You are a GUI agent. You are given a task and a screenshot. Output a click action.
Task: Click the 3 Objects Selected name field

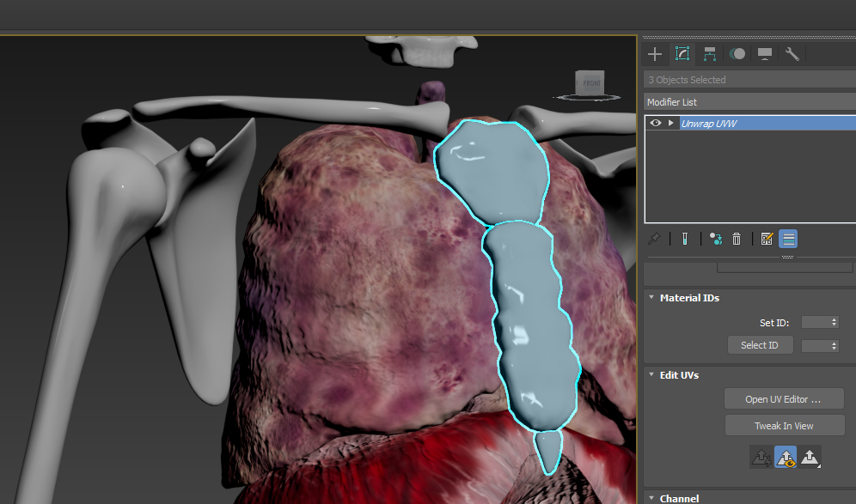click(749, 80)
